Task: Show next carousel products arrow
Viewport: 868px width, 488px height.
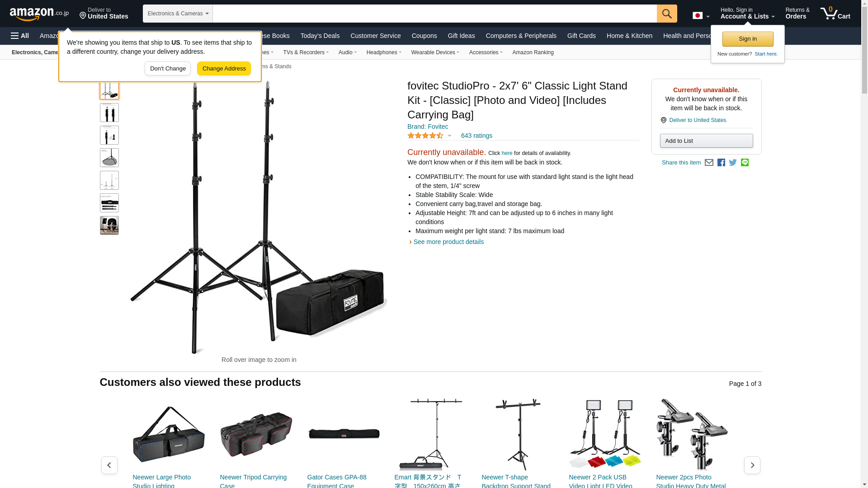Action: click(752, 465)
